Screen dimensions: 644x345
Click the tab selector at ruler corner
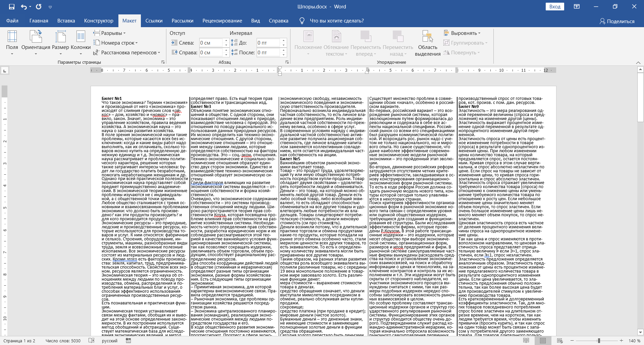click(x=4, y=71)
